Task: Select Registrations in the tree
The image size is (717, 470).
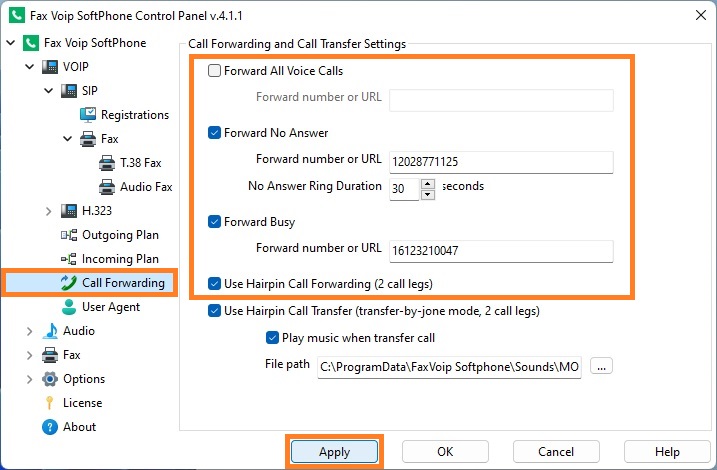Action: click(135, 115)
